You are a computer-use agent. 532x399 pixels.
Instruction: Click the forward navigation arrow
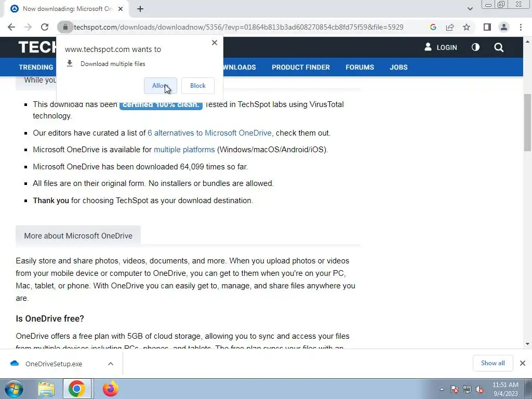pos(28,27)
